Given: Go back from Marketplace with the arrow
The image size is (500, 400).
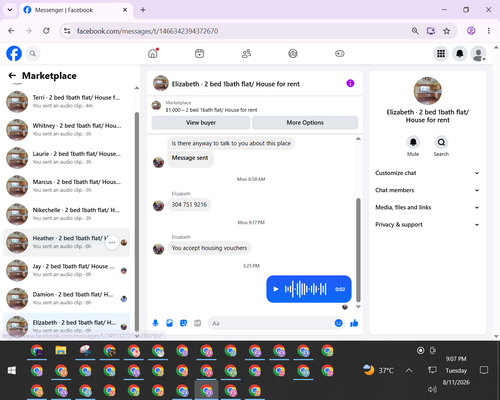Looking at the screenshot, I should [x=12, y=76].
